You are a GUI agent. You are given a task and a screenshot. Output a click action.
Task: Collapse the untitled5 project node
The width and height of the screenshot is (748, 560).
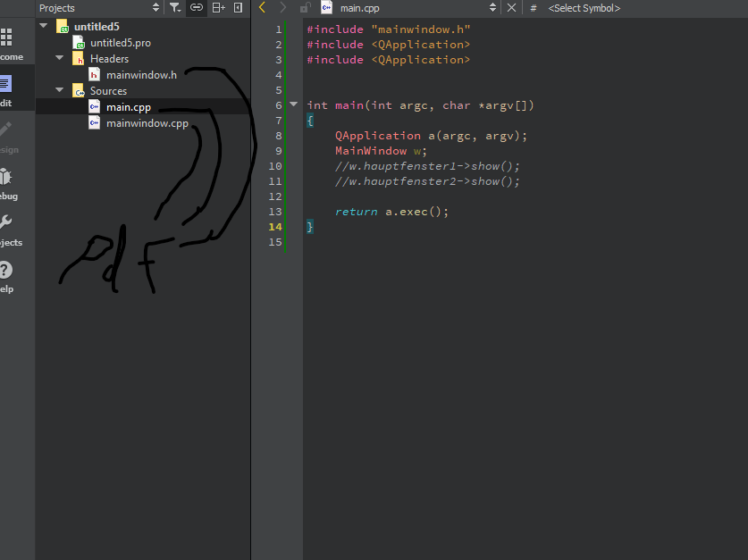click(x=44, y=27)
